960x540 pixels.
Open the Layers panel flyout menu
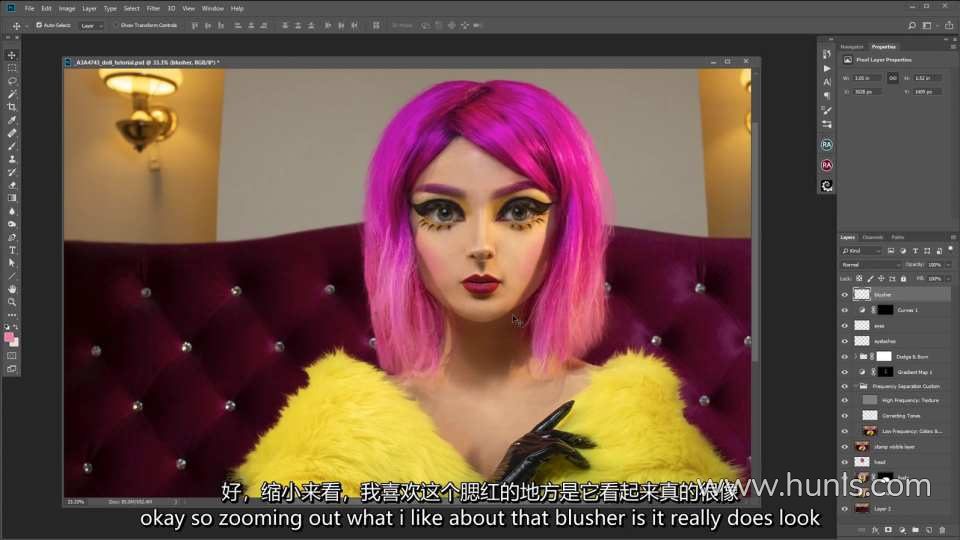(x=953, y=237)
